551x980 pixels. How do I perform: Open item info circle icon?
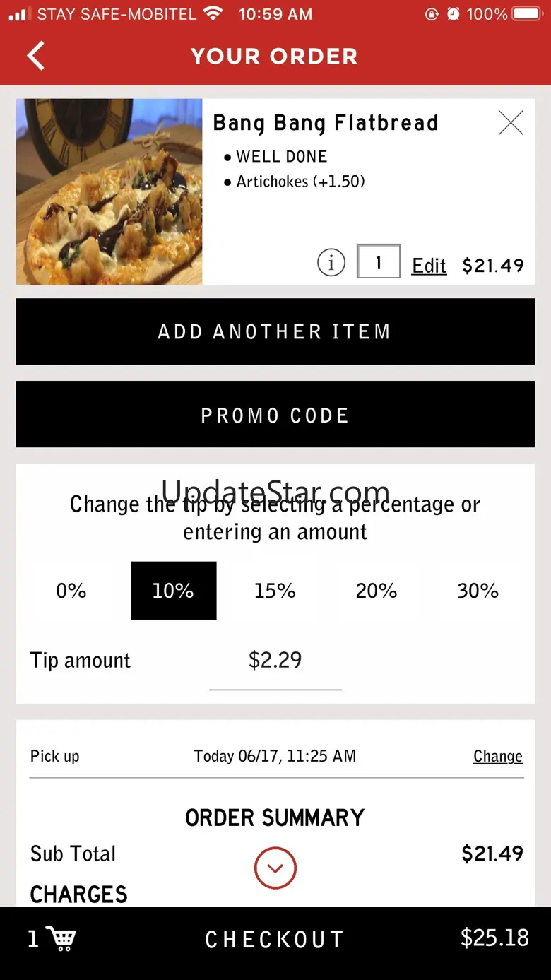331,264
